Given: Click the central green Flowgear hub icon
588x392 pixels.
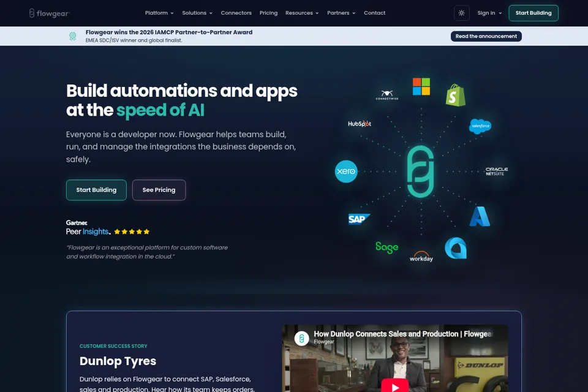Looking at the screenshot, I should [421, 171].
